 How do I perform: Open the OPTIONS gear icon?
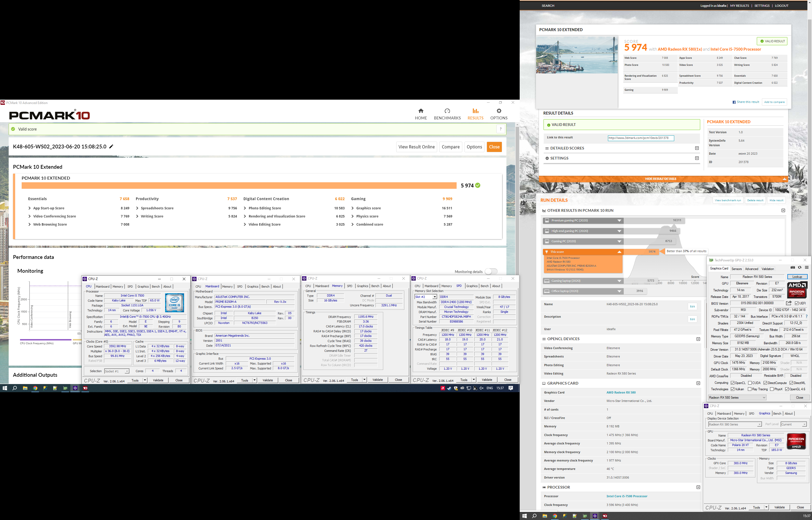click(x=499, y=111)
